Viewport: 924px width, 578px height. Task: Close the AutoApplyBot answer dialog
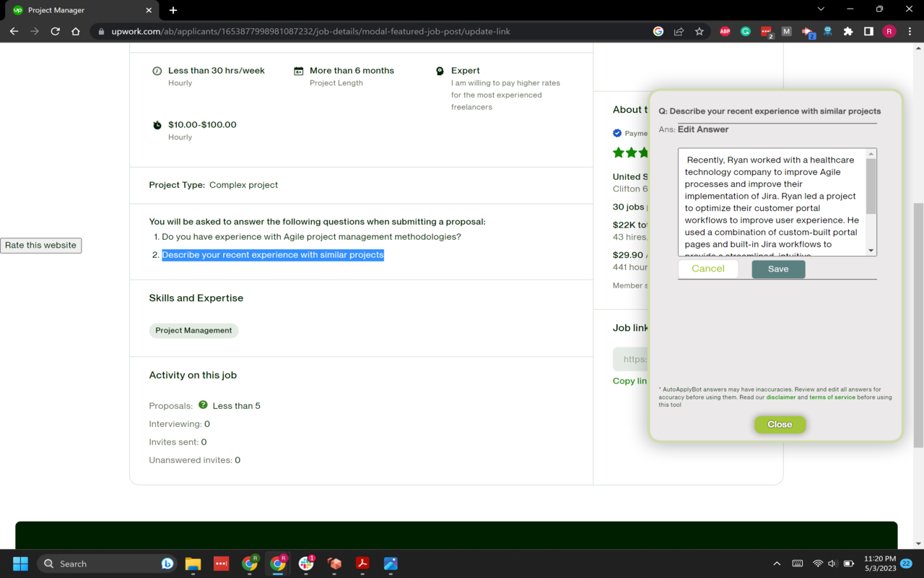coord(780,424)
